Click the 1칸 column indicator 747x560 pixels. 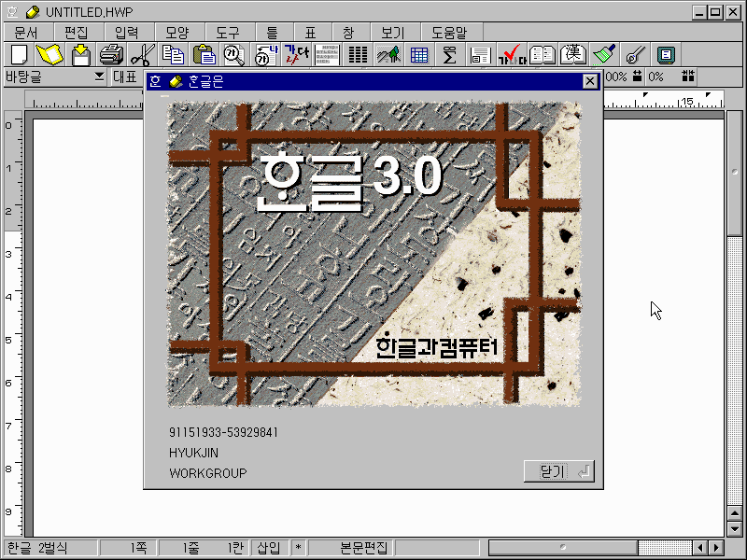(x=235, y=548)
